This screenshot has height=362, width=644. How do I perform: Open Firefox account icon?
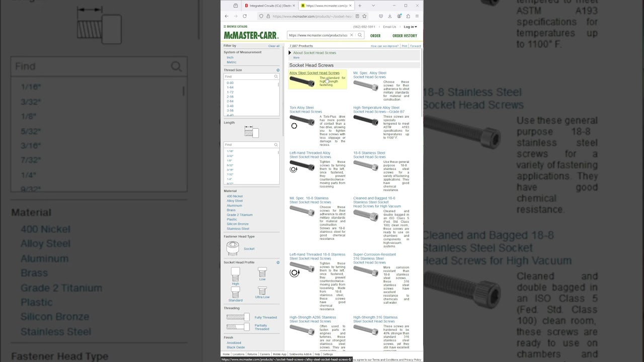(399, 16)
